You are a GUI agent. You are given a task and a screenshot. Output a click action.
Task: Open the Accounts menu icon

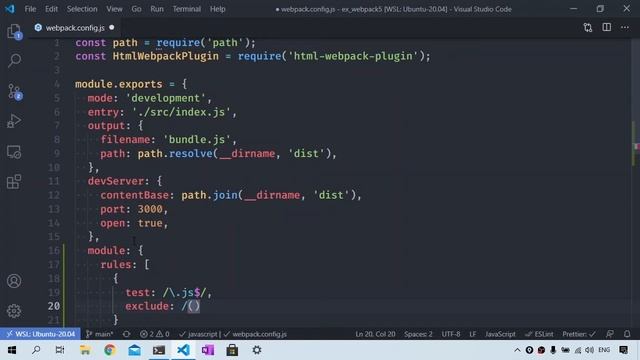(x=14, y=281)
